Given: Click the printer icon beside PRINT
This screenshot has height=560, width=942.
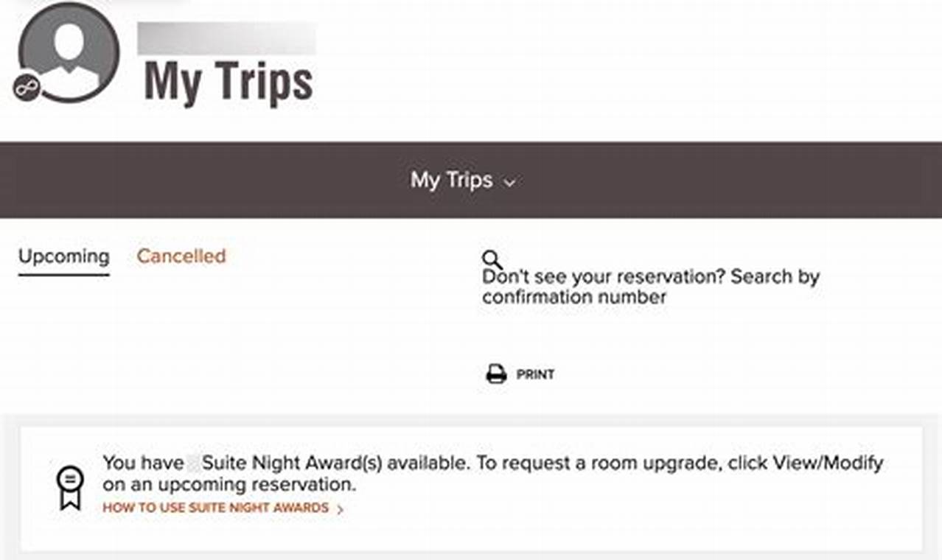Looking at the screenshot, I should [495, 372].
